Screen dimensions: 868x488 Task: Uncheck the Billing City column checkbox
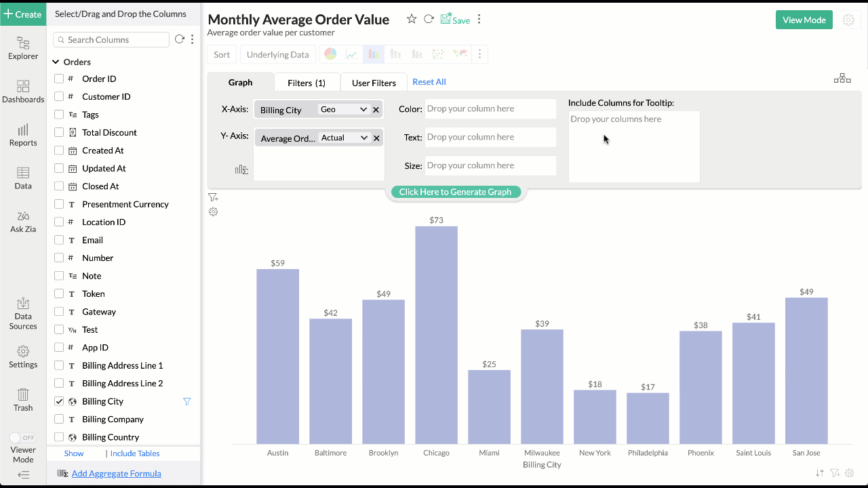[58, 401]
